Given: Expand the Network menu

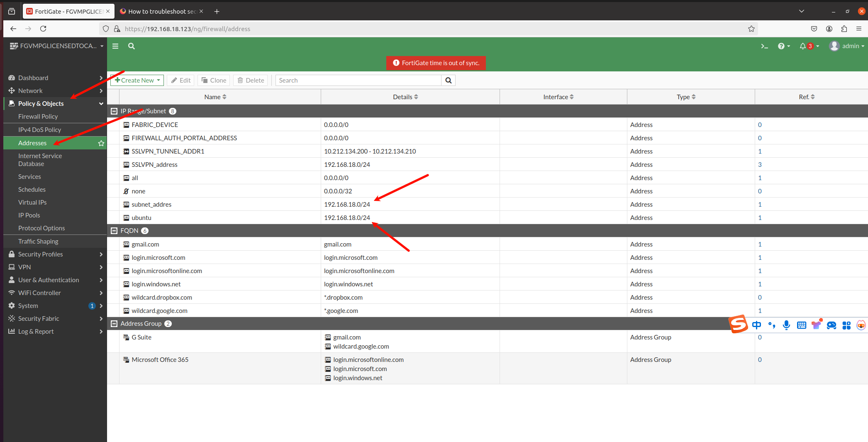Looking at the screenshot, I should pos(55,91).
